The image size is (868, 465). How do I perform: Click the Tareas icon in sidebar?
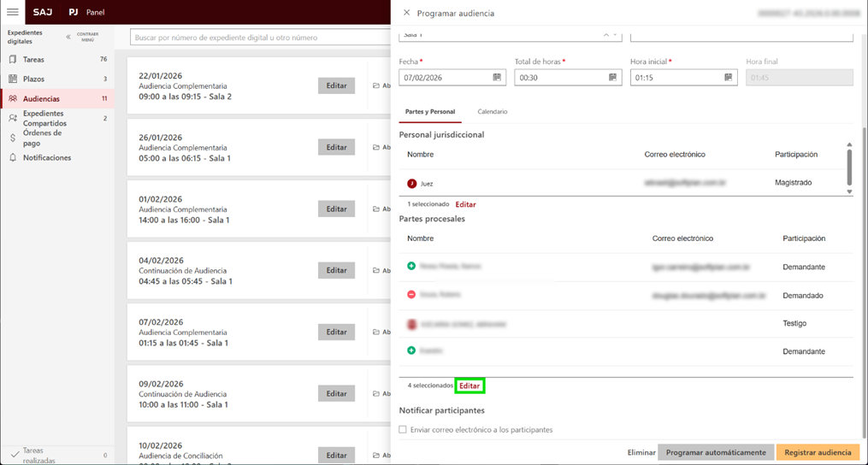pyautogui.click(x=13, y=60)
